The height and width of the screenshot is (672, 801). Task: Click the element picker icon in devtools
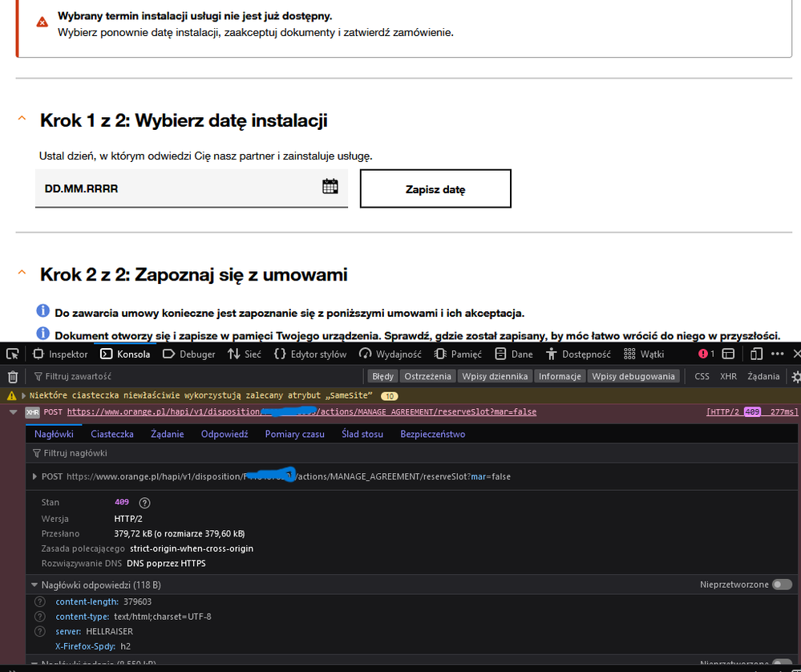tap(12, 354)
